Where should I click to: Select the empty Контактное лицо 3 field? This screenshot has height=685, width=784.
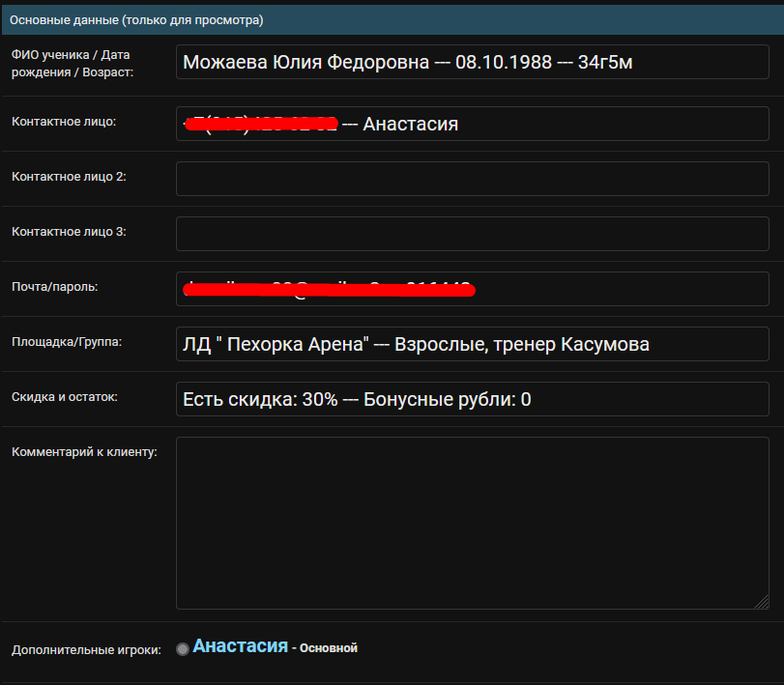[472, 234]
